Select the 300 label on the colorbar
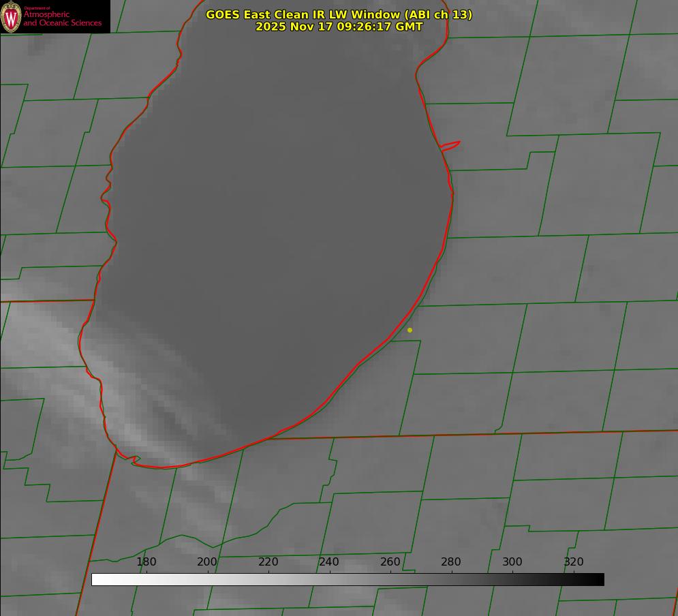Viewport: 678px width, 616px height. coord(512,561)
